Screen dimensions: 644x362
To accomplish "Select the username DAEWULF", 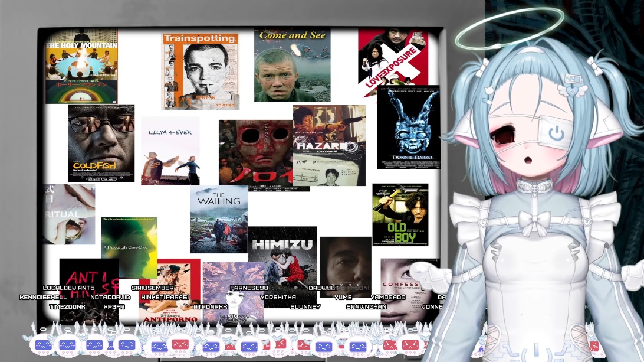I will click(x=324, y=288).
